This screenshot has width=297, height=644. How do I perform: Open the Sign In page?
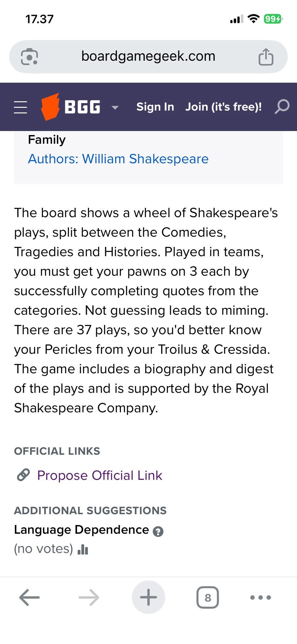(x=155, y=107)
